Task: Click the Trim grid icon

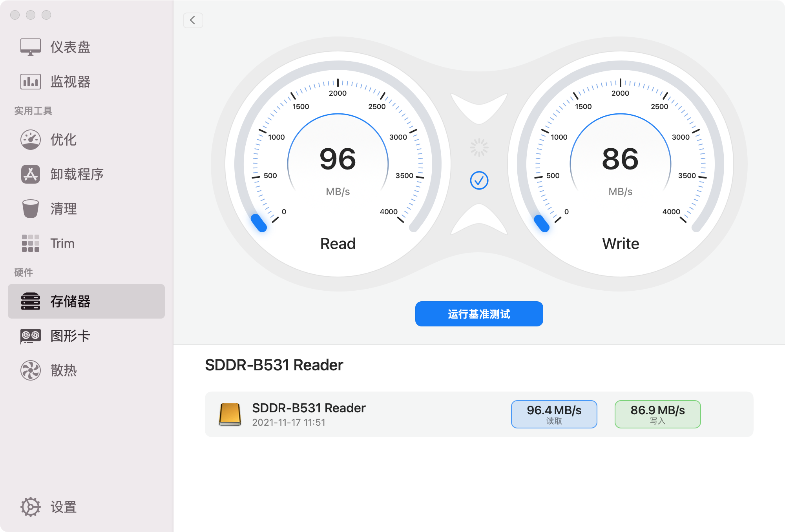Action: pos(31,243)
